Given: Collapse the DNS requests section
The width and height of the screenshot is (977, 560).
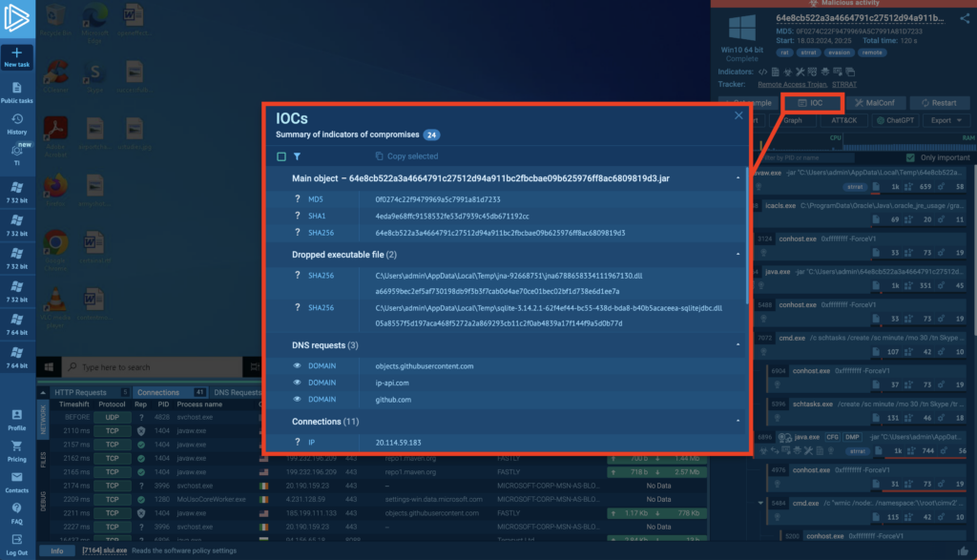Looking at the screenshot, I should pyautogui.click(x=738, y=344).
